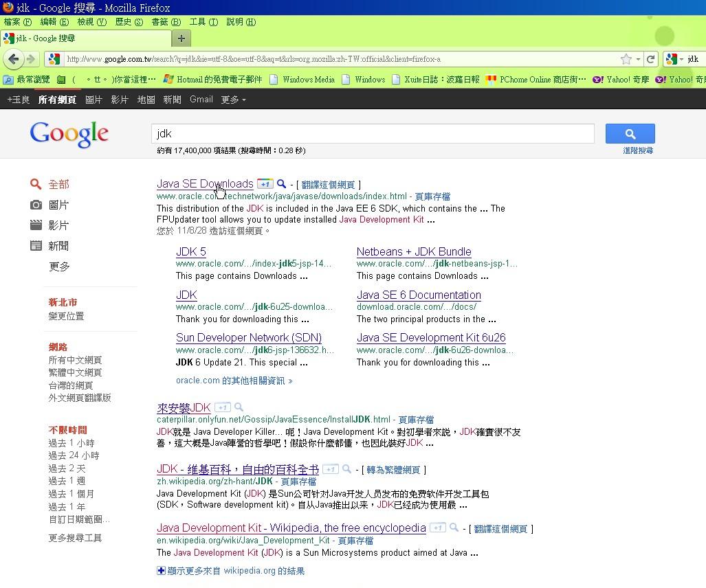Open the 檢視 (V) menu

92,22
